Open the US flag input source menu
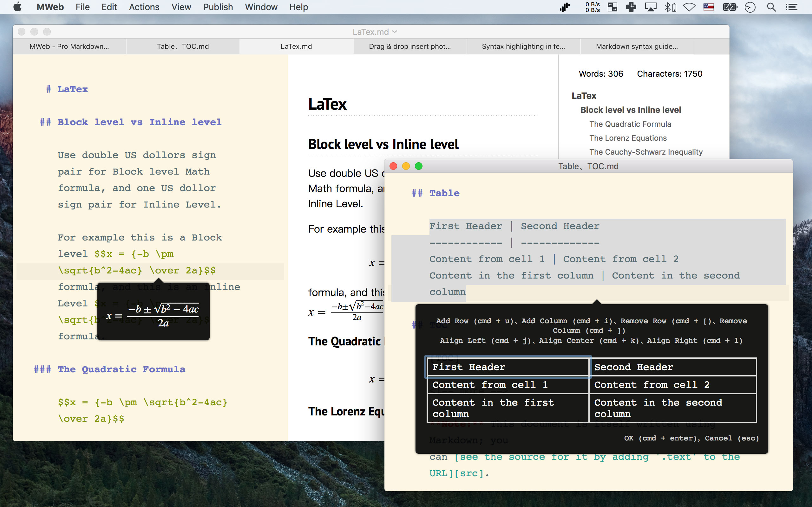 (708, 7)
